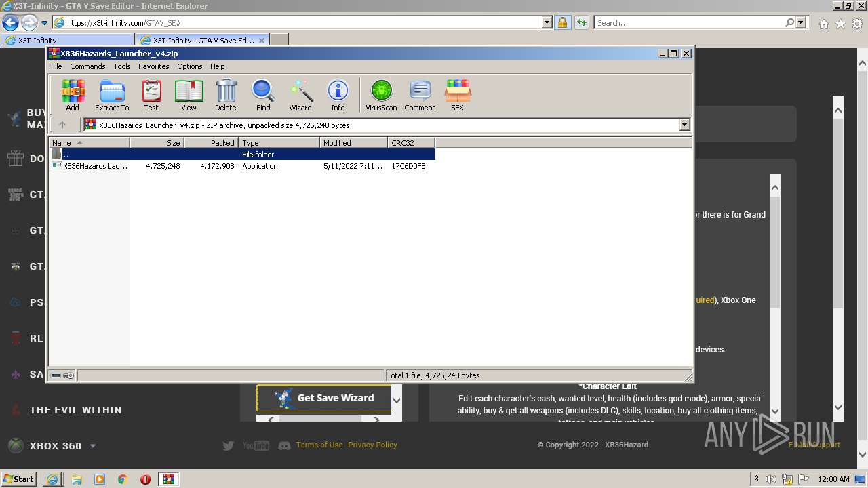
Task: Expand the XBOX 360 sidebar arrow
Action: [x=93, y=446]
